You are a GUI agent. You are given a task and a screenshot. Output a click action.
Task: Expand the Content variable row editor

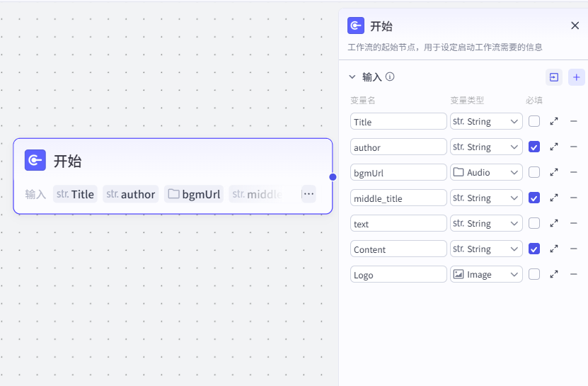(554, 249)
